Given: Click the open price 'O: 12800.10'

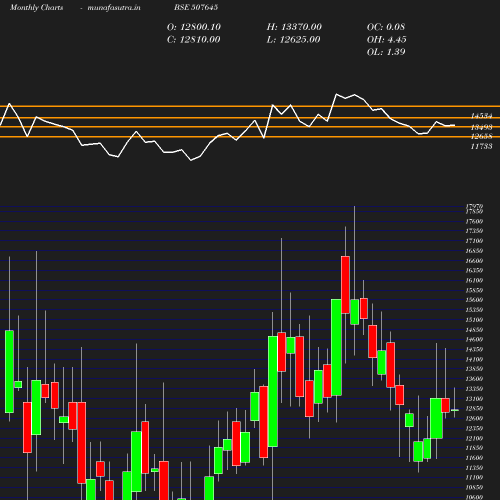Looking at the screenshot, I should pos(194,27).
